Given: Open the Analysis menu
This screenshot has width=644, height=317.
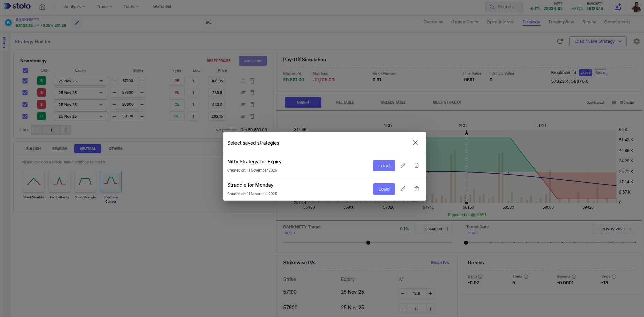Looking at the screenshot, I should pos(75,7).
